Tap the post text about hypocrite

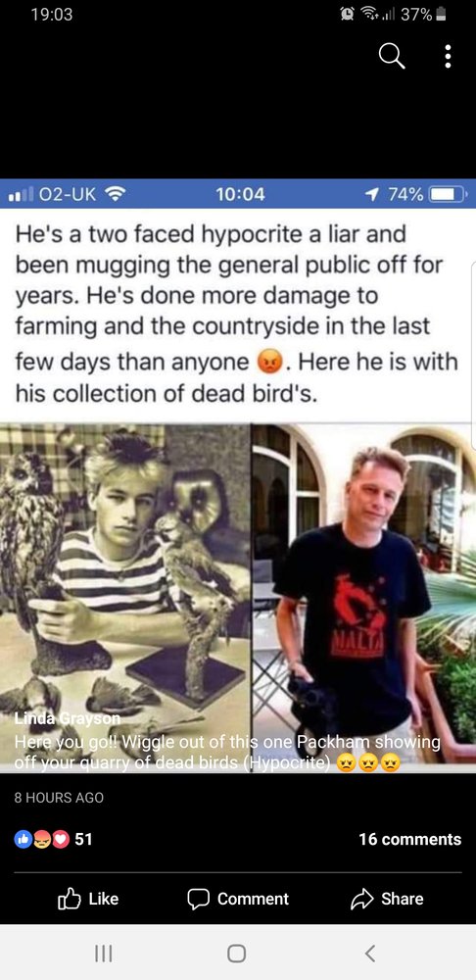[x=236, y=314]
